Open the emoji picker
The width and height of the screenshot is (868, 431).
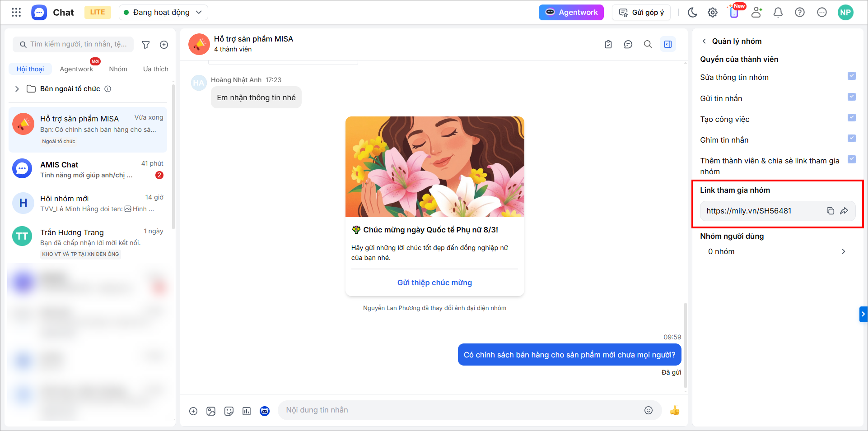pos(649,410)
